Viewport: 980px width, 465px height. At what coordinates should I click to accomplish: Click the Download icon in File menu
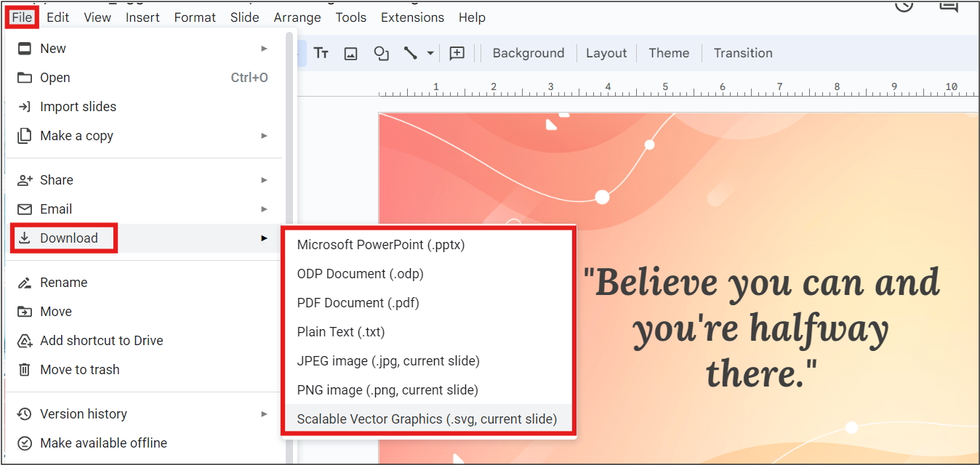(25, 238)
